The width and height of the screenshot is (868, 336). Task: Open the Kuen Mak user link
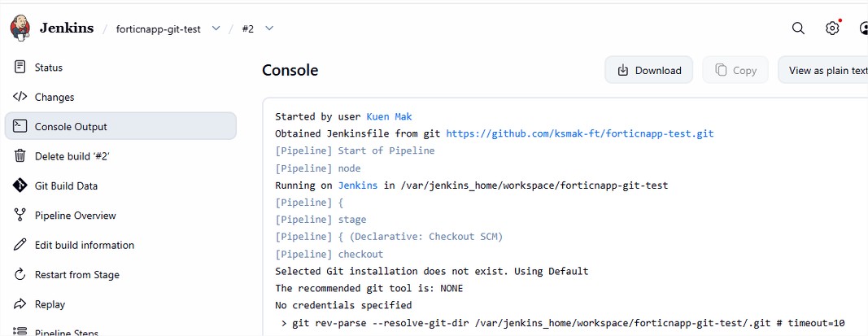(x=389, y=117)
